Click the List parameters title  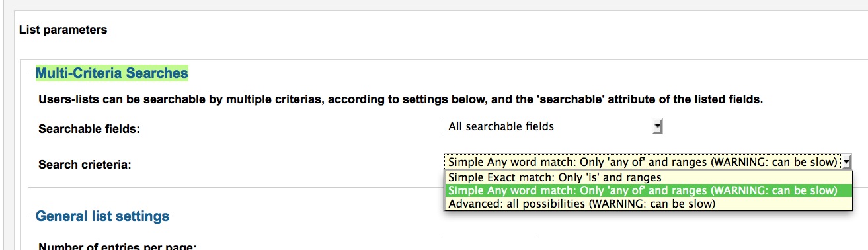pos(63,30)
